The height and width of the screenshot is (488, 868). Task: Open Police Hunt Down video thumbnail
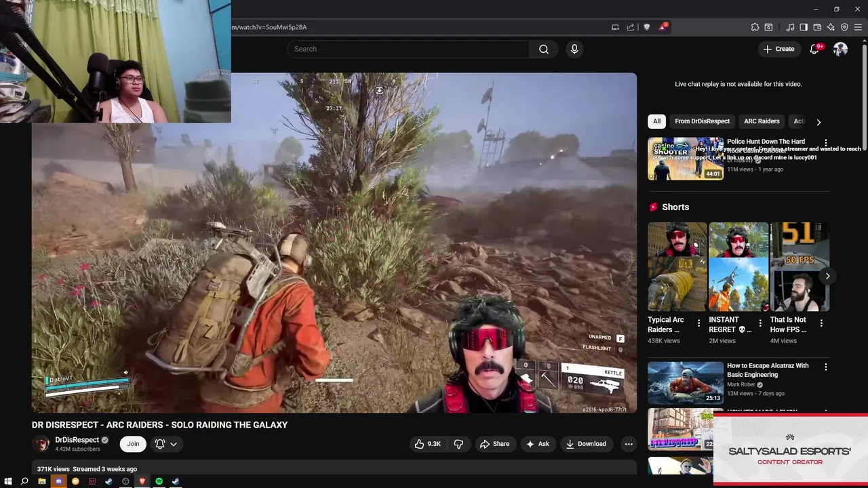pos(685,159)
